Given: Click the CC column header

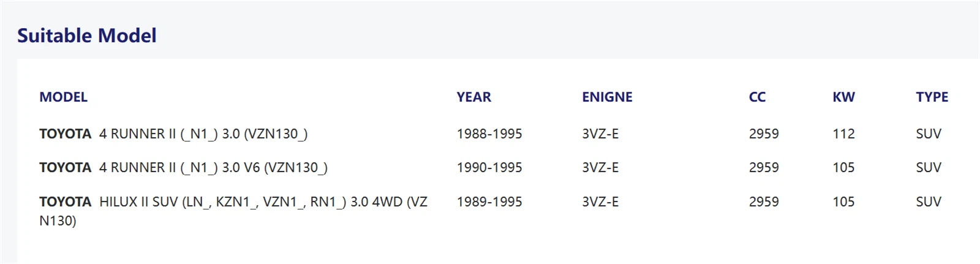Looking at the screenshot, I should pyautogui.click(x=757, y=97).
